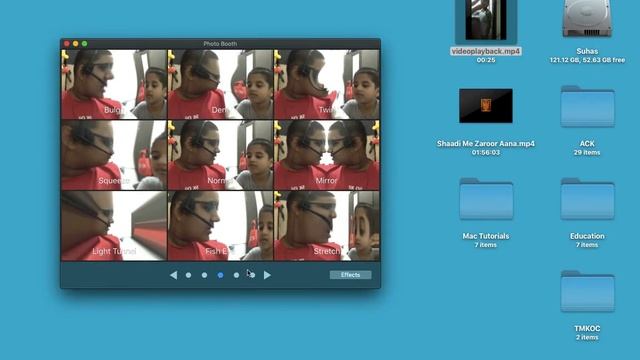Viewport: 640px width, 360px height.
Task: Select the Education folder icon
Action: tap(587, 199)
